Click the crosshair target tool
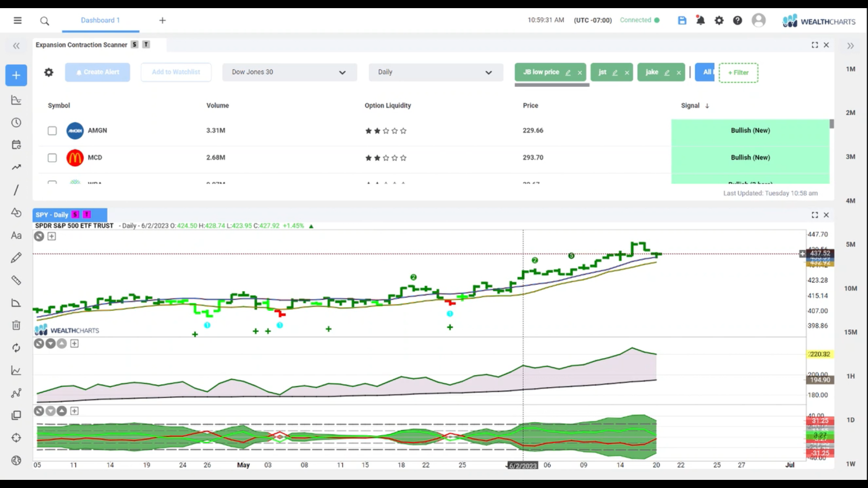 [16, 438]
